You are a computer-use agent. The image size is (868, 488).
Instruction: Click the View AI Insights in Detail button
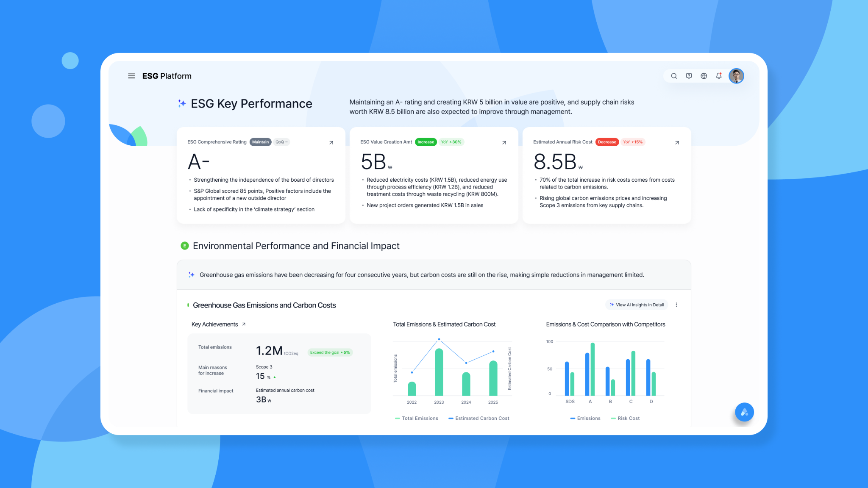coord(636,305)
